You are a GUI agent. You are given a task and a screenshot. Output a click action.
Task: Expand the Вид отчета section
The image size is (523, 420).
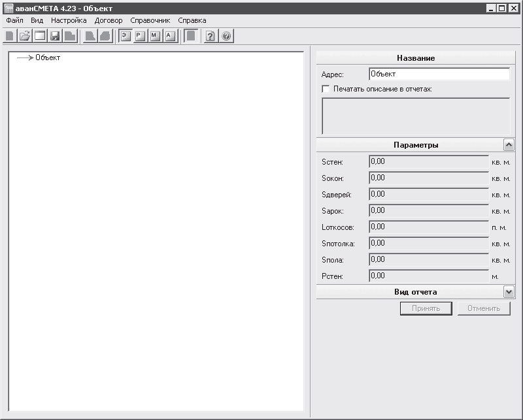tap(509, 292)
